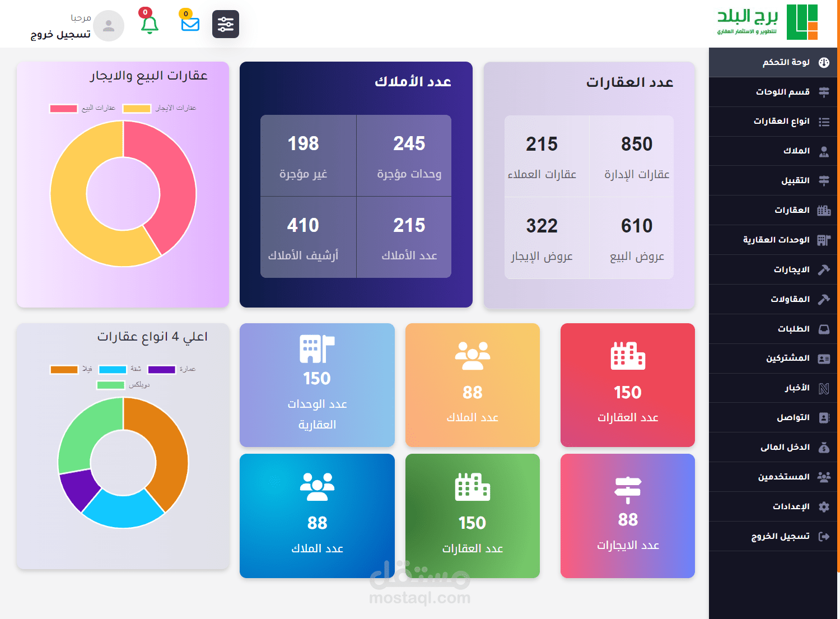Screen dimensions: 840x619
Task: Select the الملاك (owners) icon in the sidebar
Action: click(824, 151)
